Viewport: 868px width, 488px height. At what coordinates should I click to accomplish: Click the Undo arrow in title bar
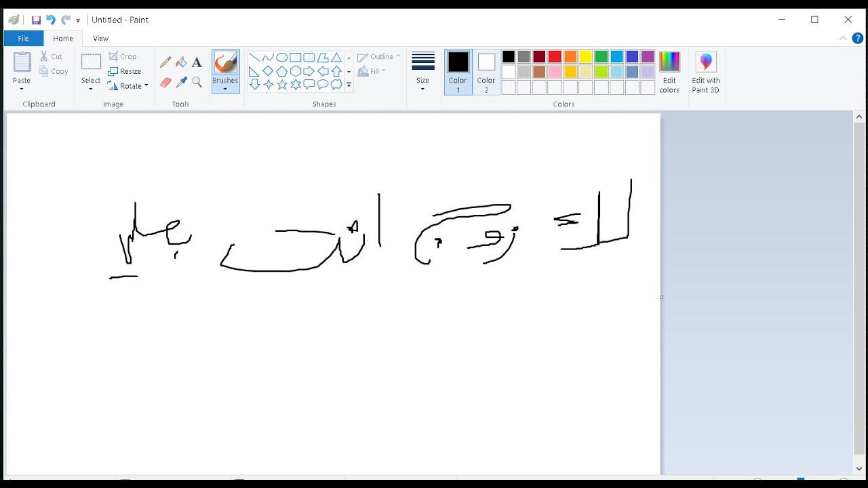[50, 20]
